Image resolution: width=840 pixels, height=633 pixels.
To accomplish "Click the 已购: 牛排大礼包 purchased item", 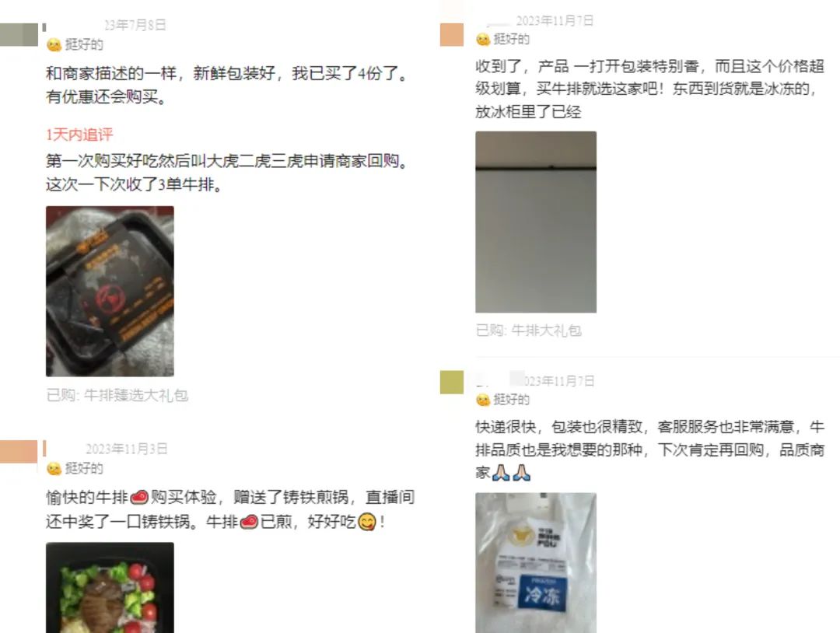I will tap(529, 330).
